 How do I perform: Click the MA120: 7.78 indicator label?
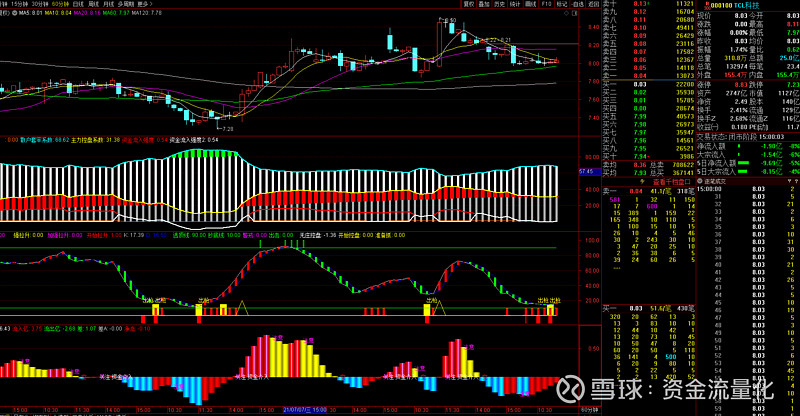point(147,13)
